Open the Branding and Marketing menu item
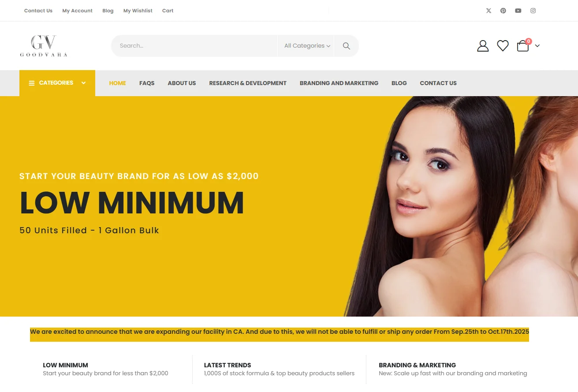The width and height of the screenshot is (578, 392). [339, 83]
